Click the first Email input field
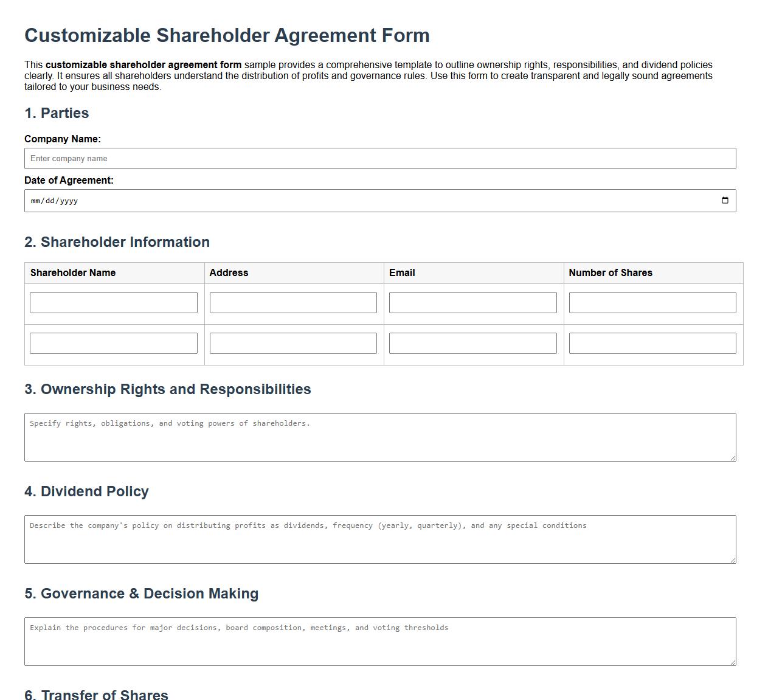The image size is (768, 700). coord(472,302)
